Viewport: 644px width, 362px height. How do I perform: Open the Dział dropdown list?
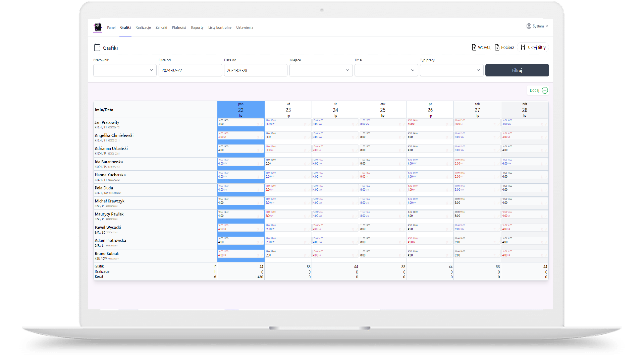point(386,70)
